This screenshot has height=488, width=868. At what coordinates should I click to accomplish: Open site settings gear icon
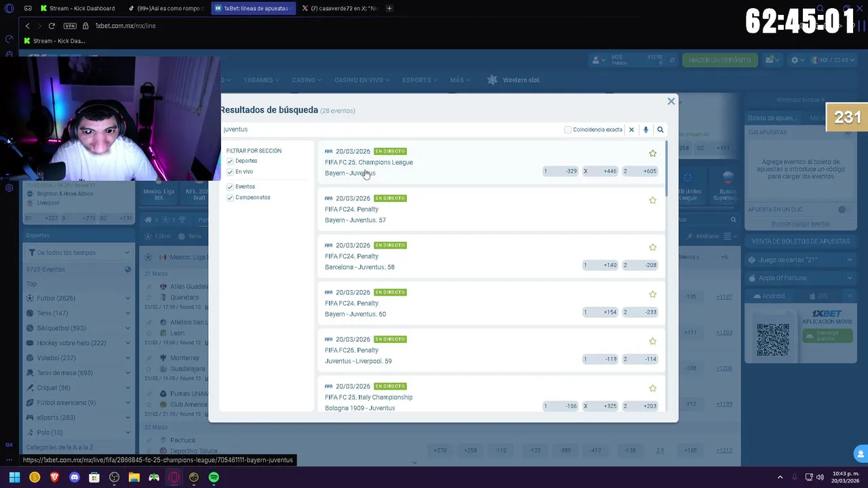point(794,60)
